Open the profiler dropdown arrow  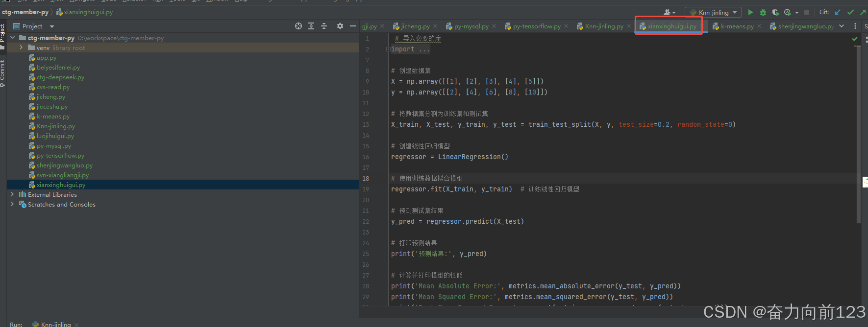point(796,13)
